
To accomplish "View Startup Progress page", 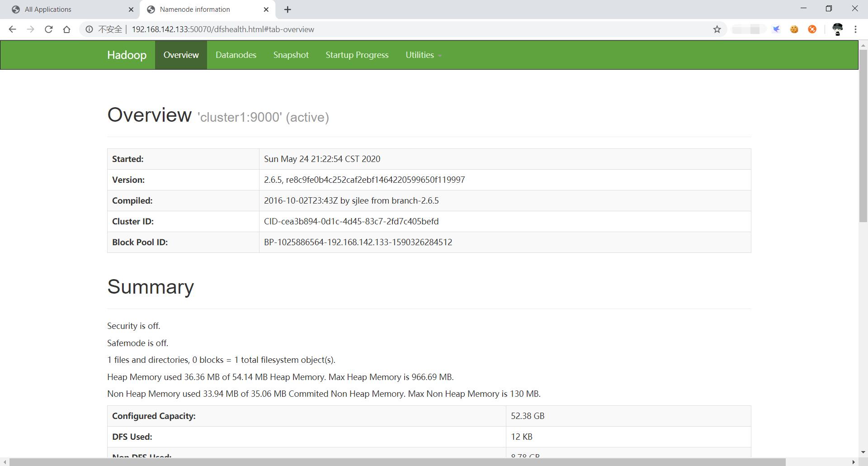I will click(357, 55).
